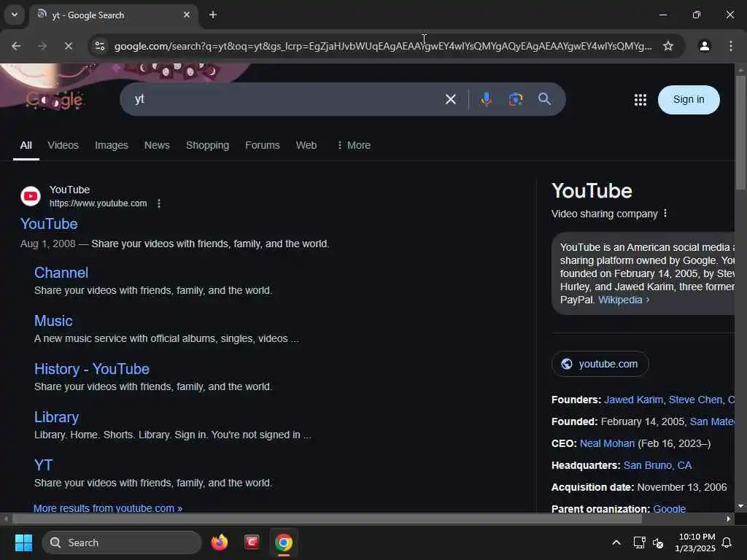Viewport: 747px width, 560px height.
Task: Click the network status tray icon
Action: click(639, 542)
